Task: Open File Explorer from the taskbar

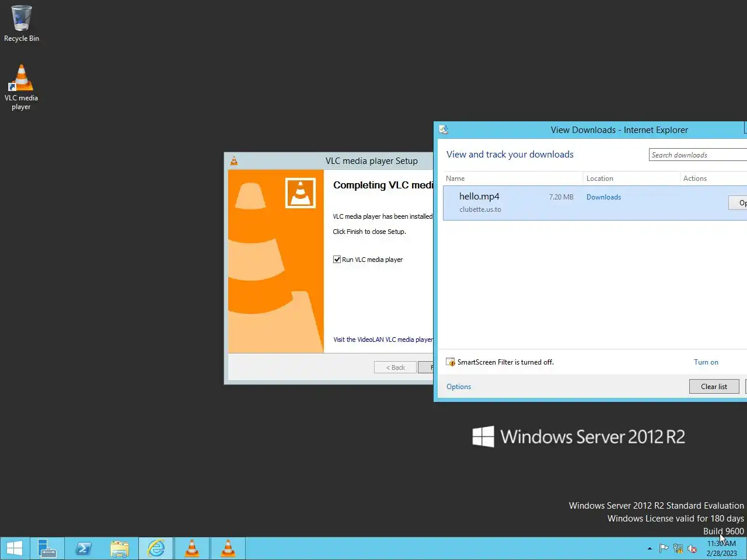Action: 120,548
